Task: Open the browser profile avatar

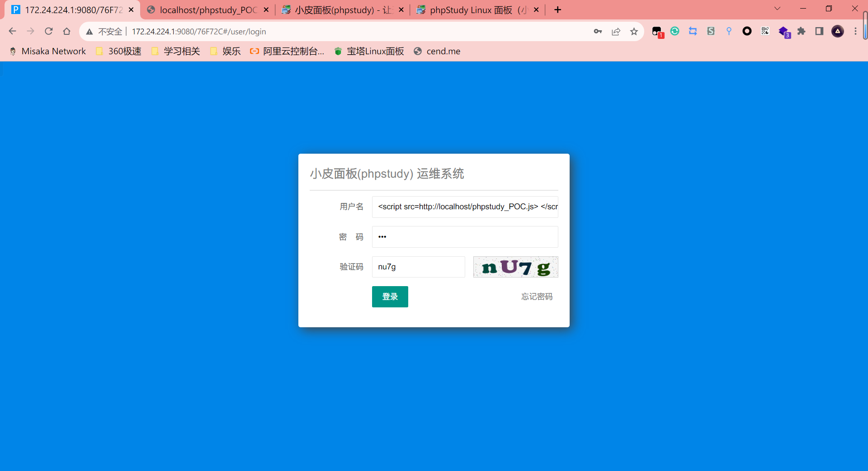Action: tap(838, 31)
